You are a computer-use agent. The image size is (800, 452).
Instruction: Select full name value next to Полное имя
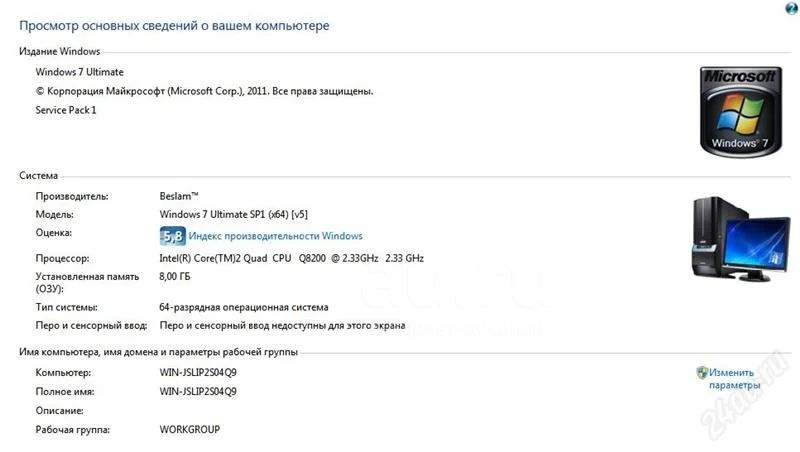coord(198,392)
